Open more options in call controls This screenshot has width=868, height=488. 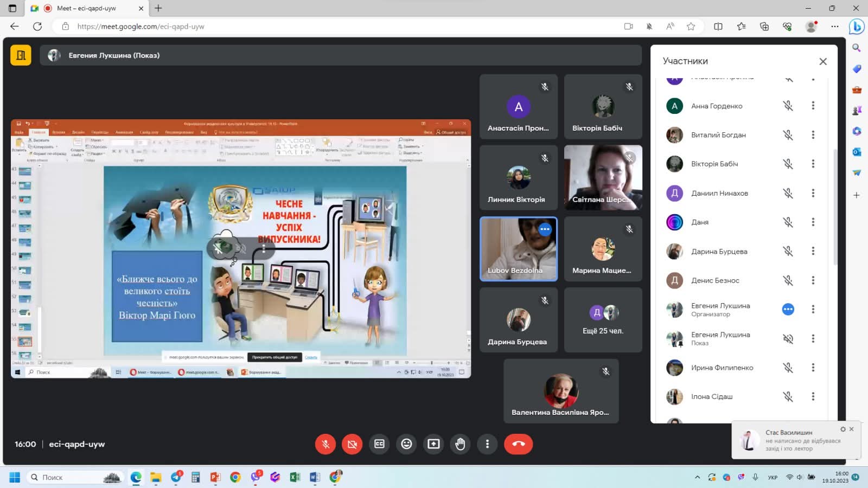[487, 444]
